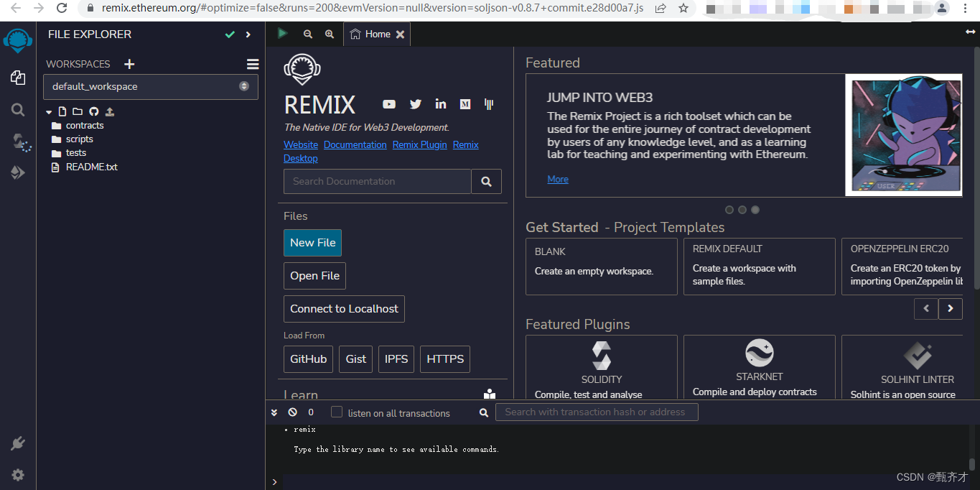
Task: Focus the Search Documentation field
Action: (x=378, y=182)
